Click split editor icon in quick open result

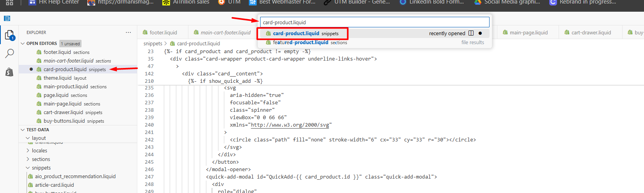tap(471, 33)
